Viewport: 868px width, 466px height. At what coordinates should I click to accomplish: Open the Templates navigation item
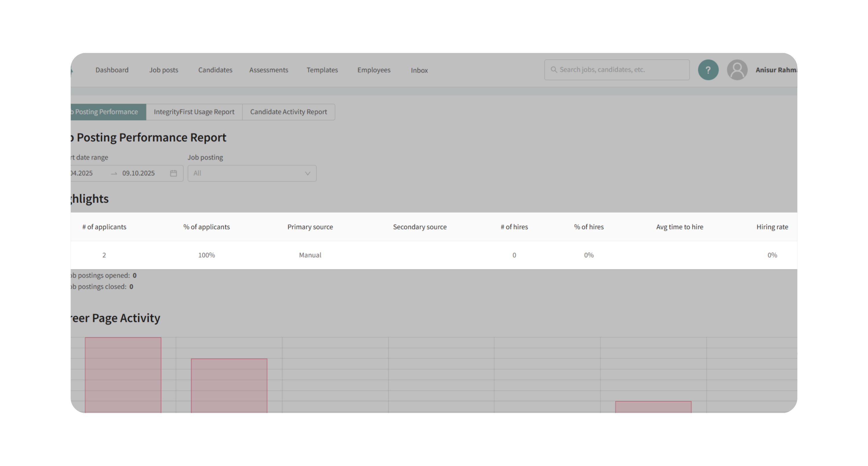[x=322, y=70]
